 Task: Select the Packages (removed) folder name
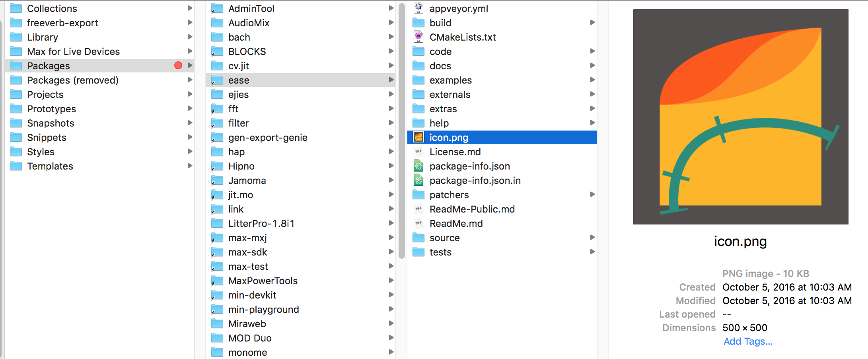coord(73,80)
